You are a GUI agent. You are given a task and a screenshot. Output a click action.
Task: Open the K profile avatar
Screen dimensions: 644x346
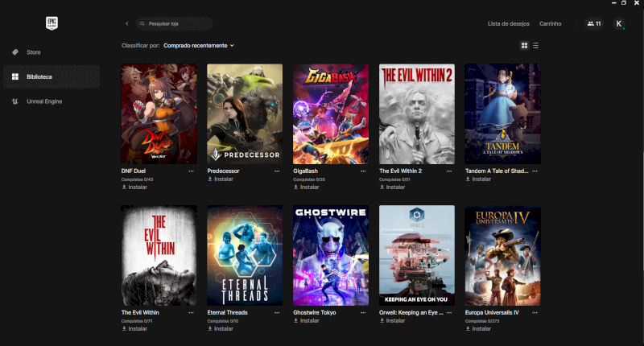point(619,24)
